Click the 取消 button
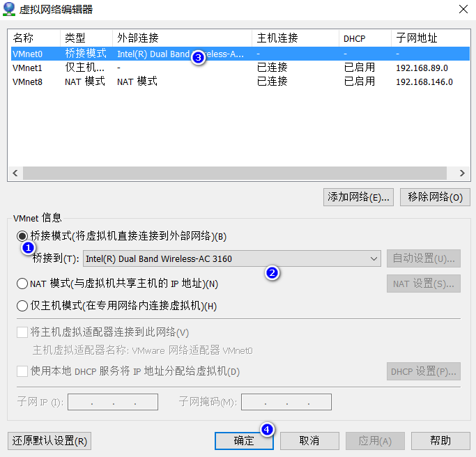476x457 pixels. (x=309, y=441)
